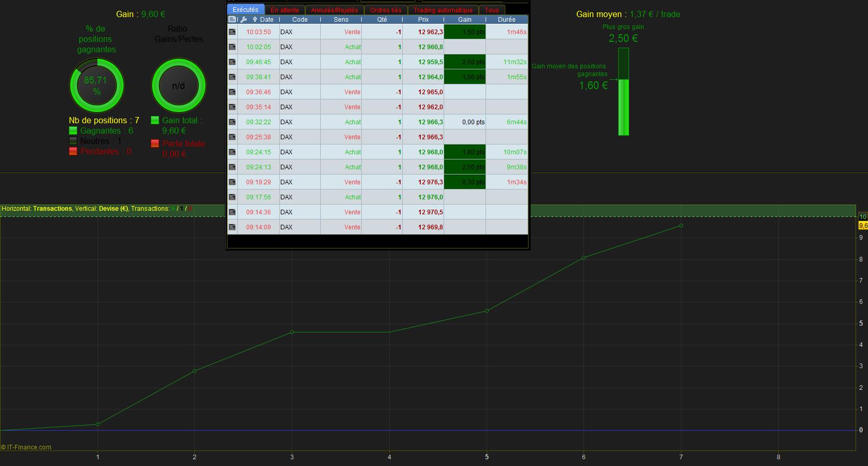The height and width of the screenshot is (466, 868).
Task: Switch to the Exécutés tab
Action: click(246, 10)
